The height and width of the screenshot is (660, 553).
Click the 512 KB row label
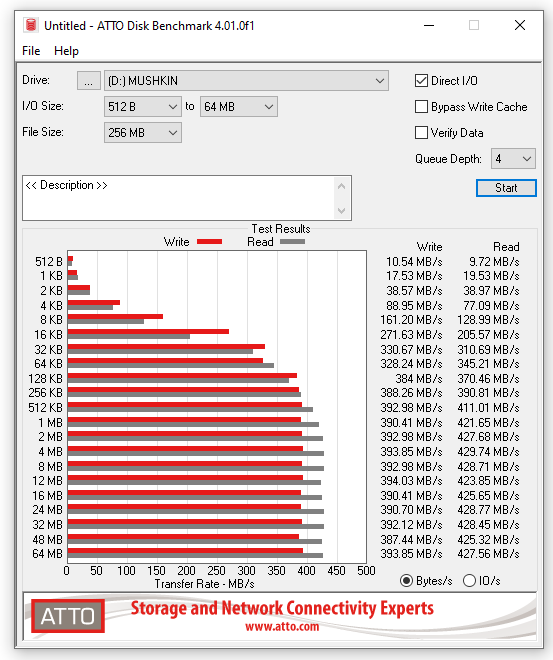(45, 407)
